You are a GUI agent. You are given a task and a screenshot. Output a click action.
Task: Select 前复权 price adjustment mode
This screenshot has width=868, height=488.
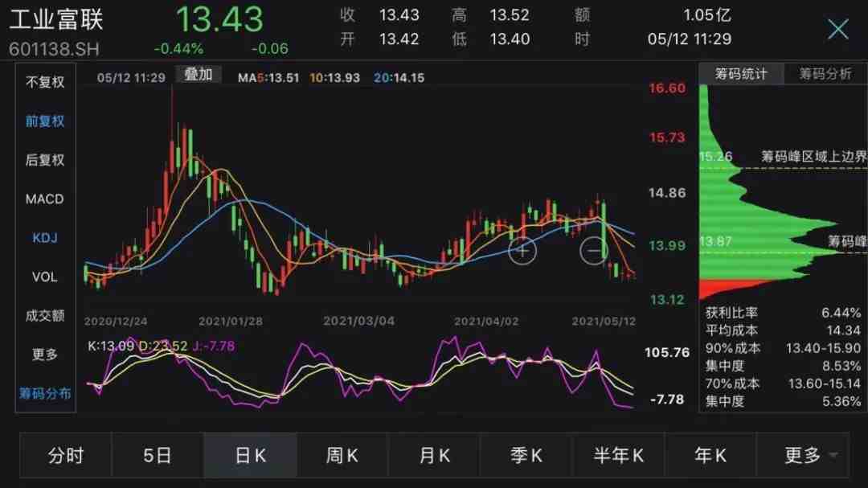click(45, 121)
